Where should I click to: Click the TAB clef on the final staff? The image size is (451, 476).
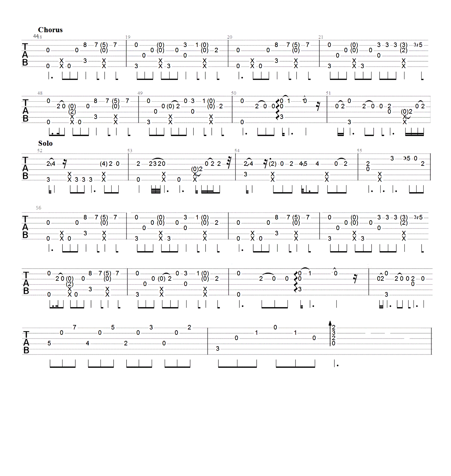(26, 342)
